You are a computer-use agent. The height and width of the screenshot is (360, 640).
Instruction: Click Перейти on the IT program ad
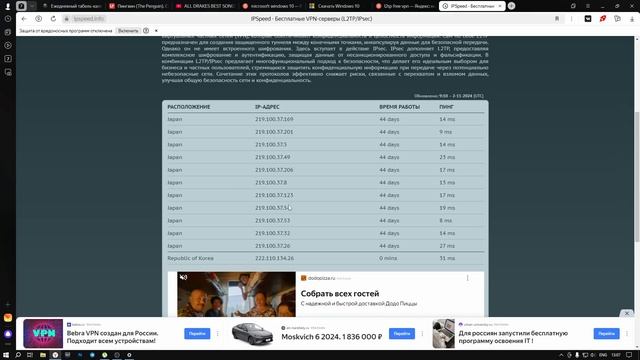pos(607,333)
